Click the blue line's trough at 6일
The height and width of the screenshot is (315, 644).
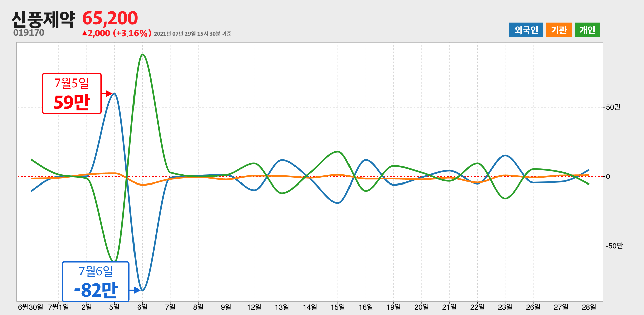(x=142, y=290)
